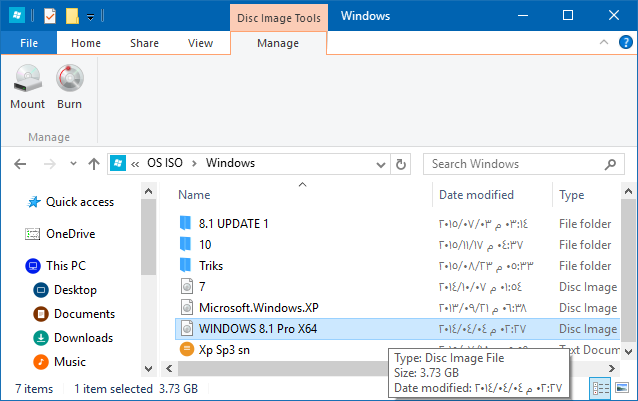Select the Xp Sp3 sn text file
Screen dimensions: 638x401
pyautogui.click(x=224, y=350)
